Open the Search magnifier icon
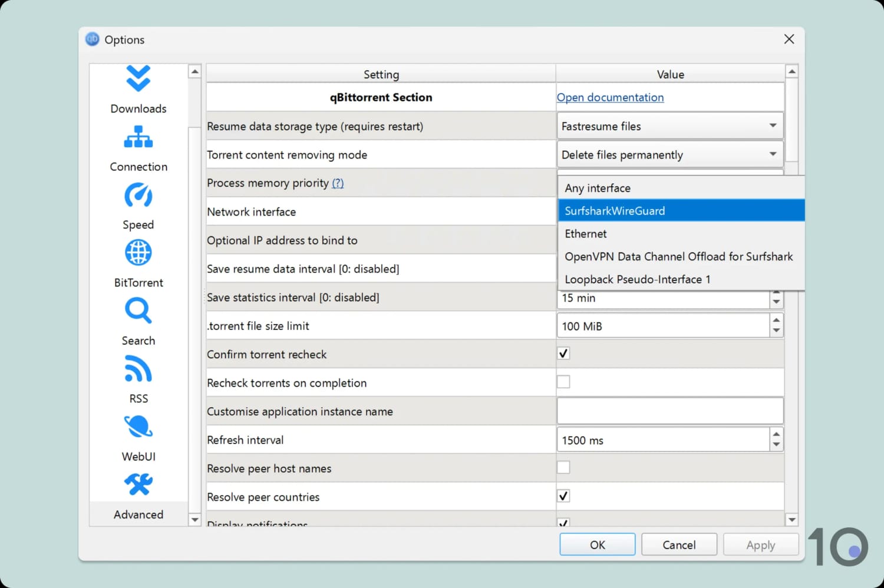The height and width of the screenshot is (588, 884). tap(138, 310)
